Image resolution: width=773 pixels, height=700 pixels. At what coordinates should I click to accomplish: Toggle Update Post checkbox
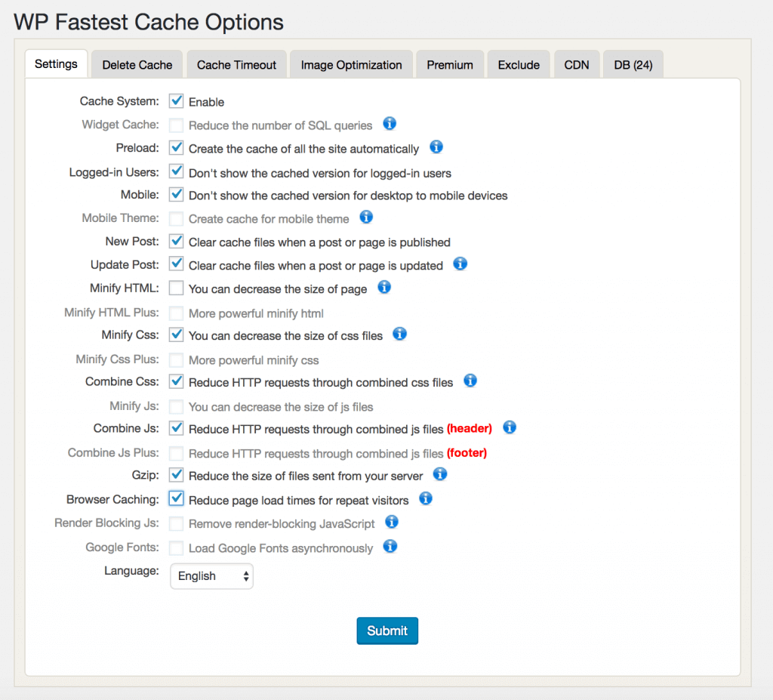[176, 265]
